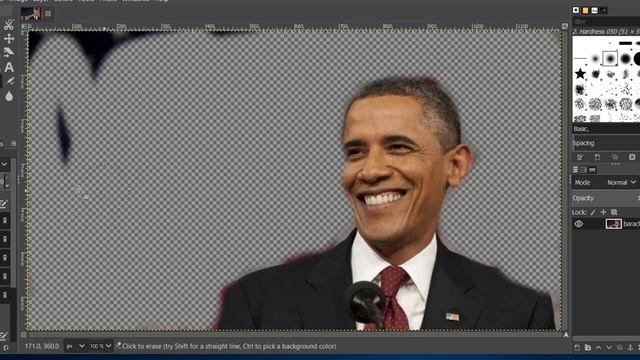Viewport: 640px width, 360px height.
Task: Create a new layer group
Action: point(588,348)
